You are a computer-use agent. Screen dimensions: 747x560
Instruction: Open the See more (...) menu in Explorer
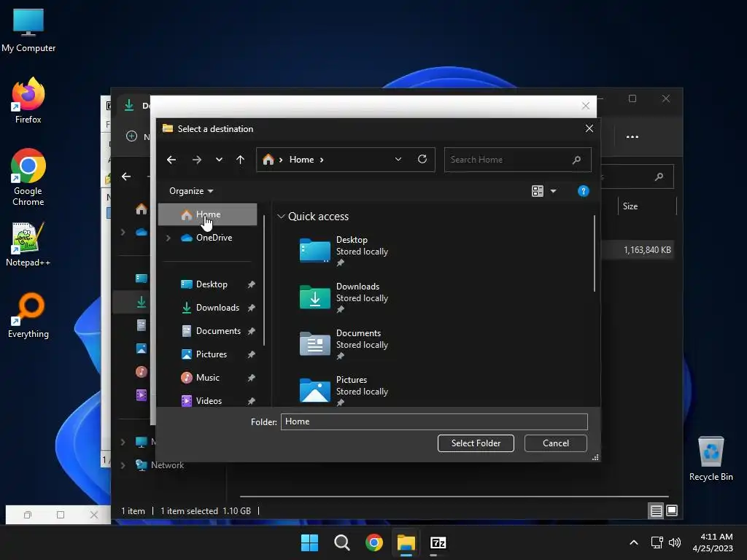(632, 137)
